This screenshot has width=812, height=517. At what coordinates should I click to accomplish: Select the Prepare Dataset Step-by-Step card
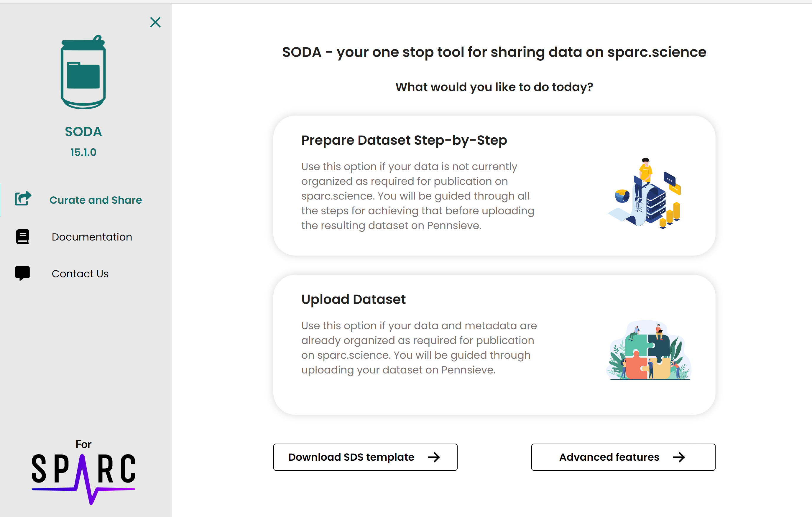coord(494,186)
